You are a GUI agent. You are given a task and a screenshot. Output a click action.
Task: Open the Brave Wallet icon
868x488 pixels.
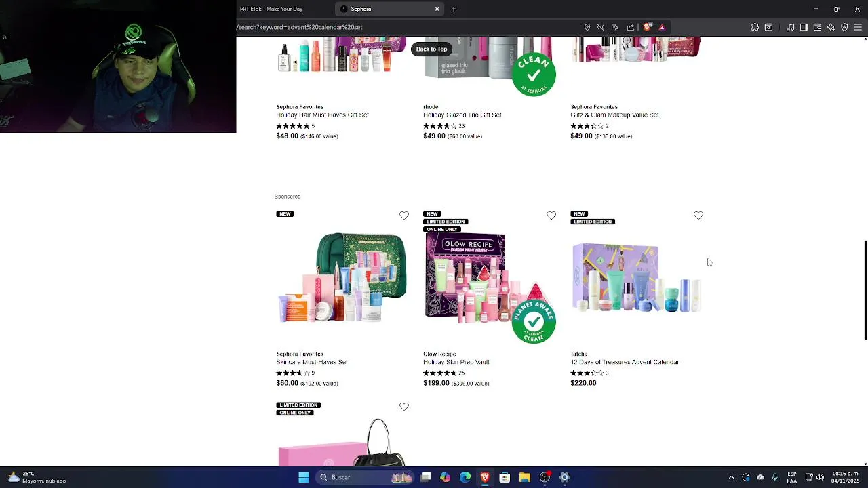[817, 27]
